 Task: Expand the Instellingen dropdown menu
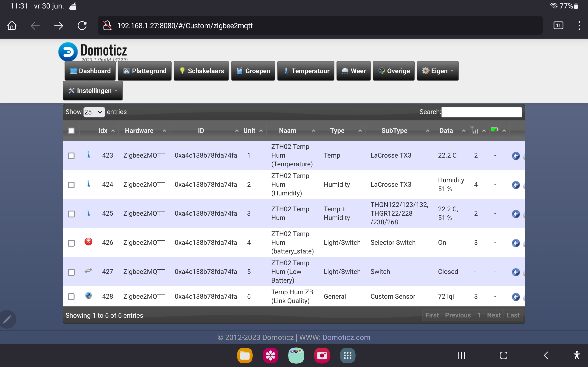(93, 91)
